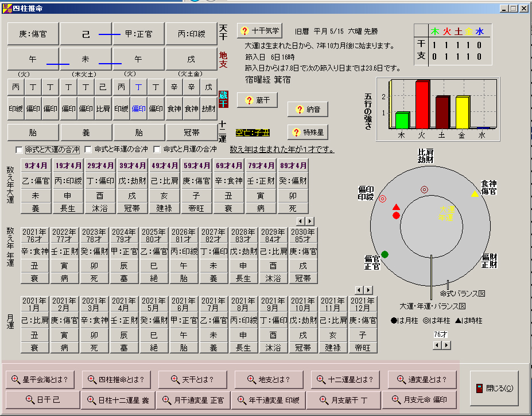
Task: Select the 戌 earthly branch button
Action: (191, 59)
